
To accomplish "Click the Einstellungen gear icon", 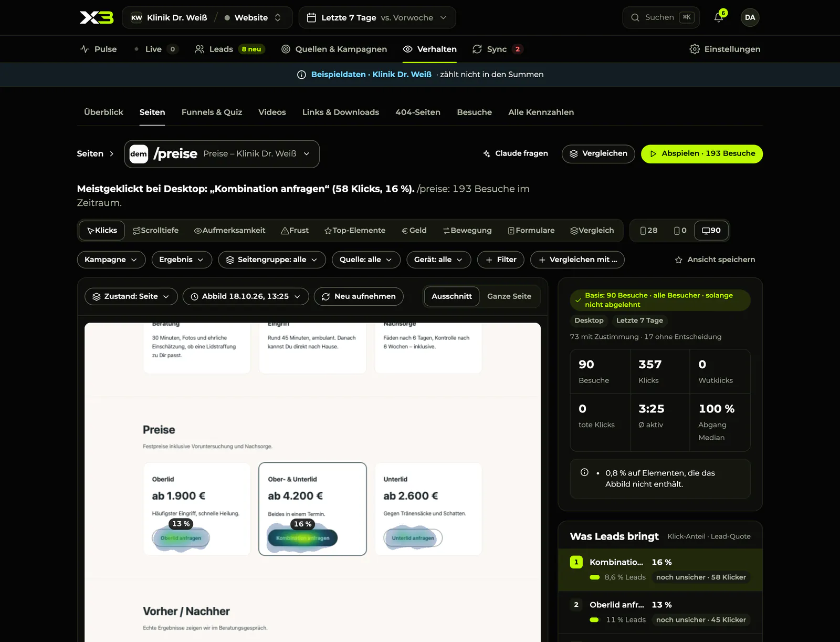I will coord(695,49).
